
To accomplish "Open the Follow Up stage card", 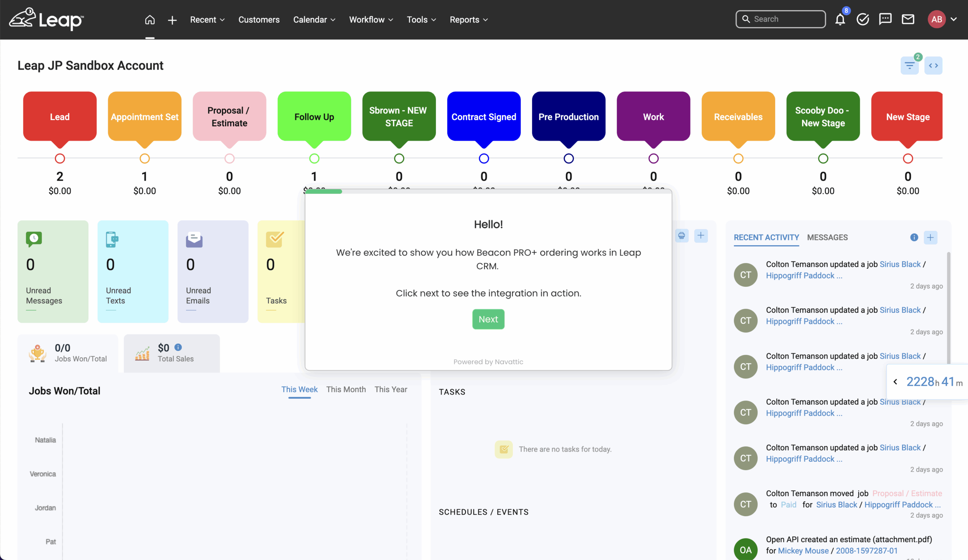I will (314, 117).
